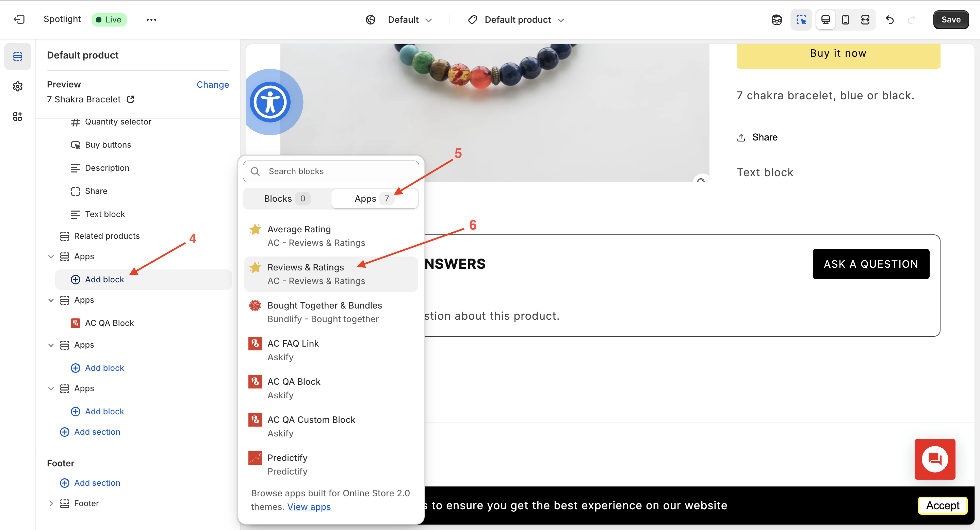Click the search magnifier icon
This screenshot has height=530, width=980.
255,171
